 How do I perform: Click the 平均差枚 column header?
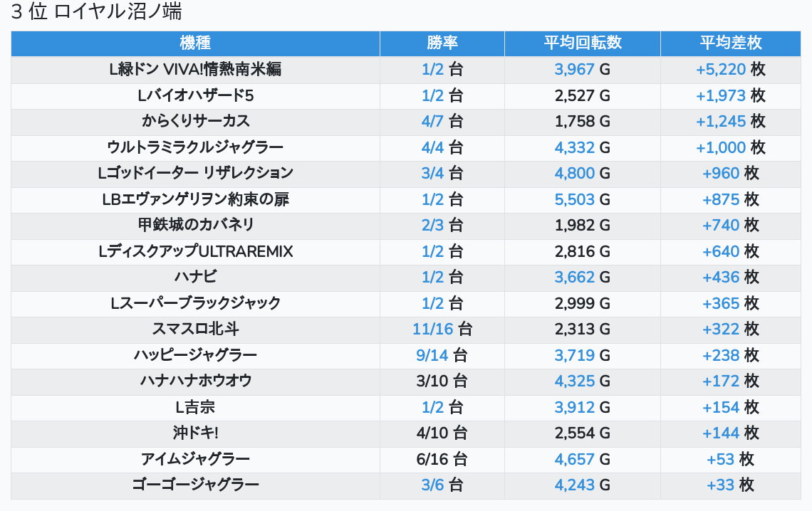(x=730, y=43)
